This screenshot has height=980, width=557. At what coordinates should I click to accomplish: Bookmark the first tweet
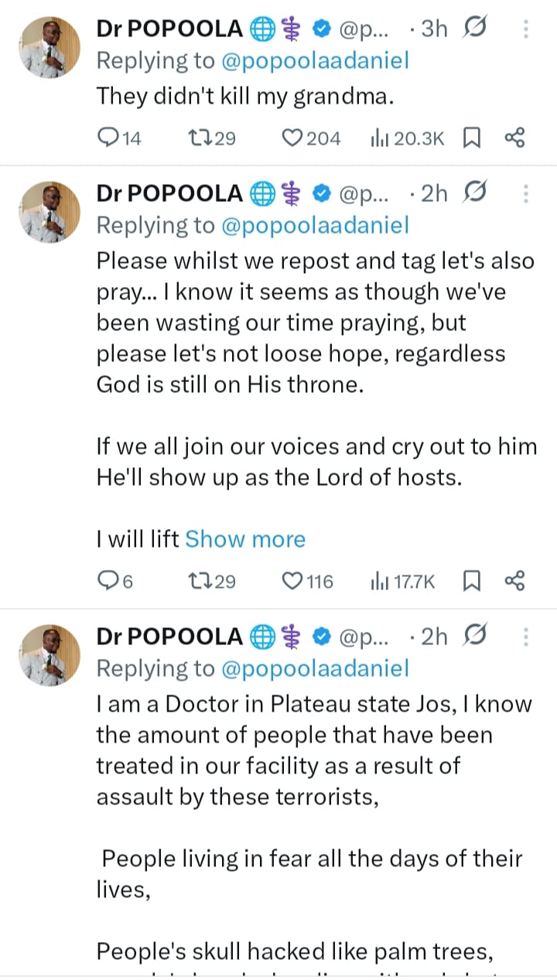click(x=471, y=138)
